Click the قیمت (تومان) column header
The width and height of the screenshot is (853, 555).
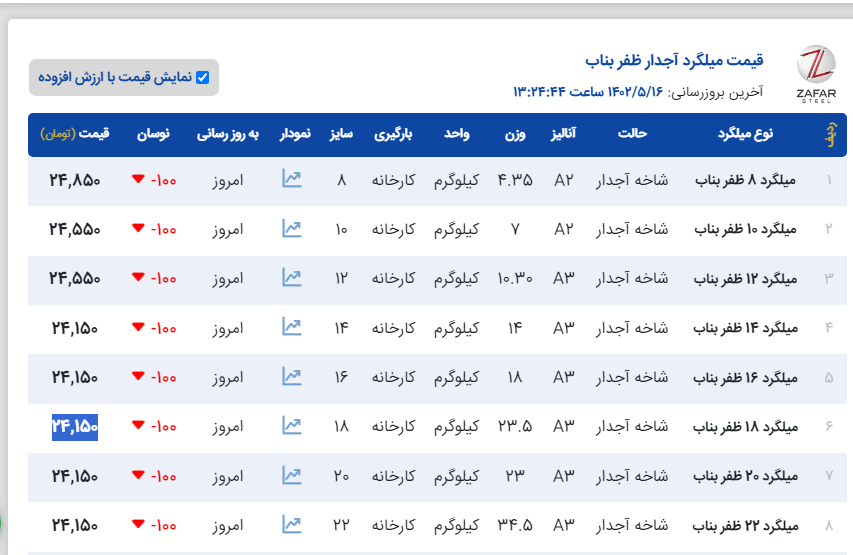pos(76,134)
